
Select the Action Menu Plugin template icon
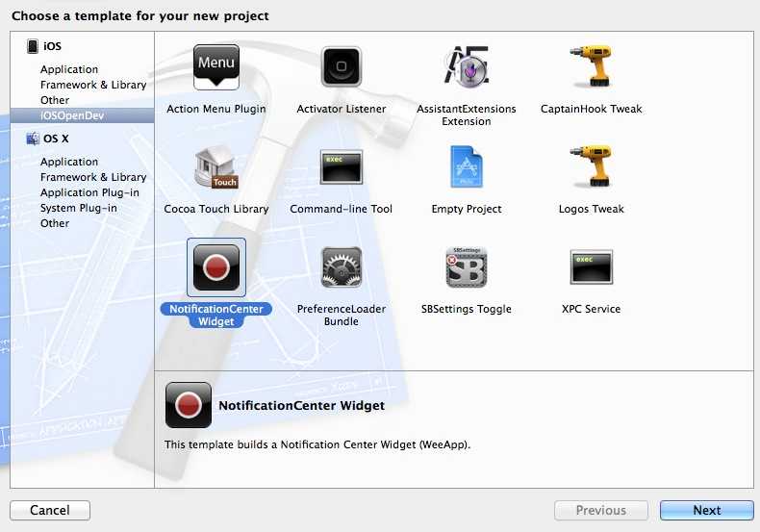tap(216, 67)
